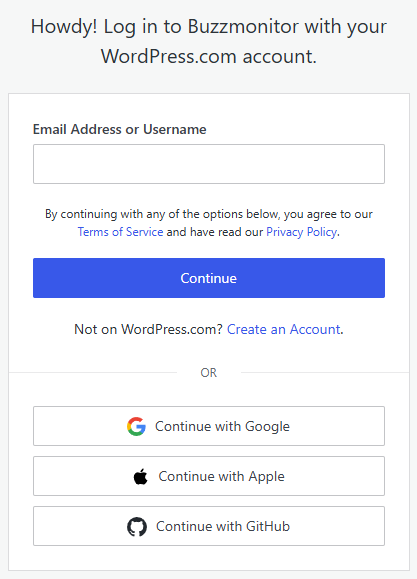Follow the Create an Account link

click(284, 329)
